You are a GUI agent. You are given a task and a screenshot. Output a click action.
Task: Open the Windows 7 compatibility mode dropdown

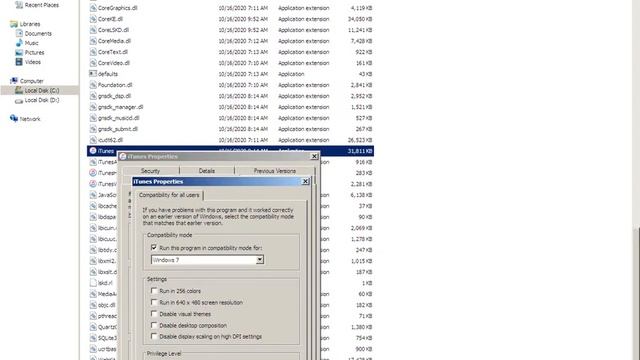pyautogui.click(x=207, y=260)
